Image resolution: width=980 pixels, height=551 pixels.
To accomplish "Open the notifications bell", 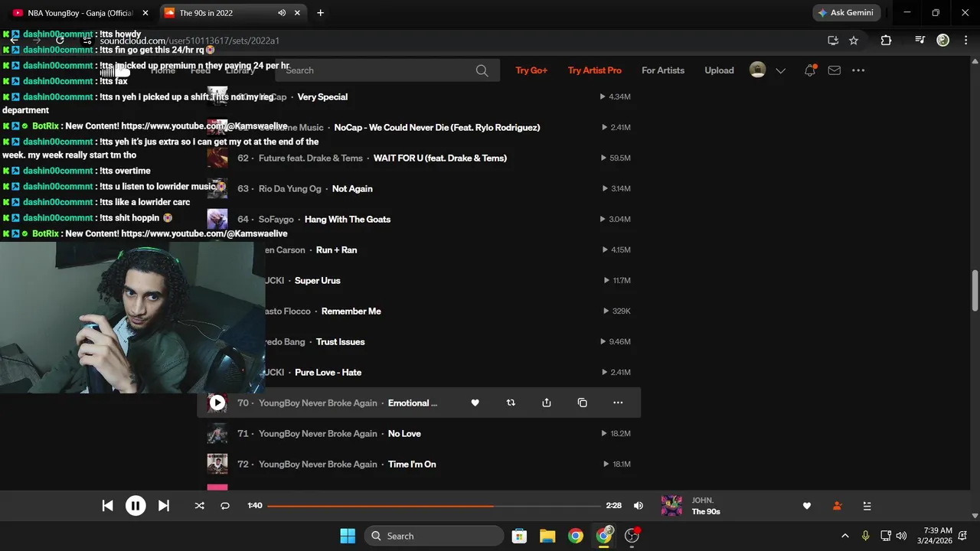I will pos(810,70).
